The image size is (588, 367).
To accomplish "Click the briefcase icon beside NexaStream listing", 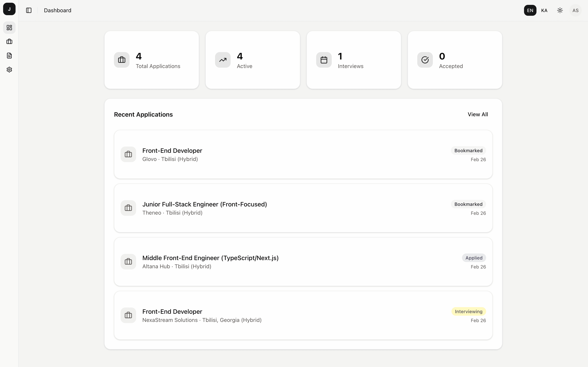I will pyautogui.click(x=128, y=315).
